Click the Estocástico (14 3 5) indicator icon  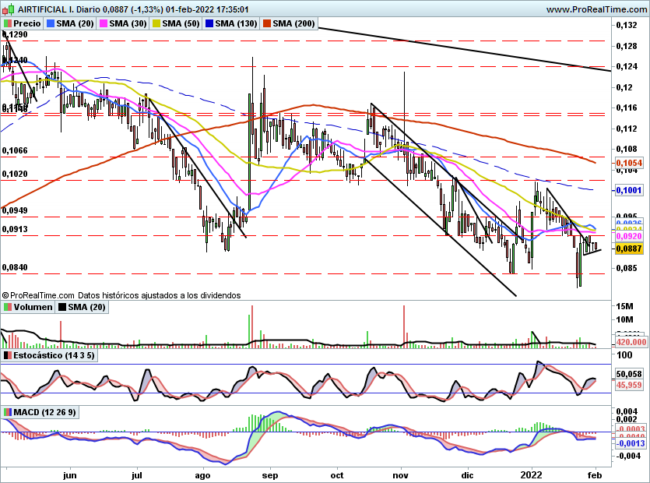click(8, 356)
